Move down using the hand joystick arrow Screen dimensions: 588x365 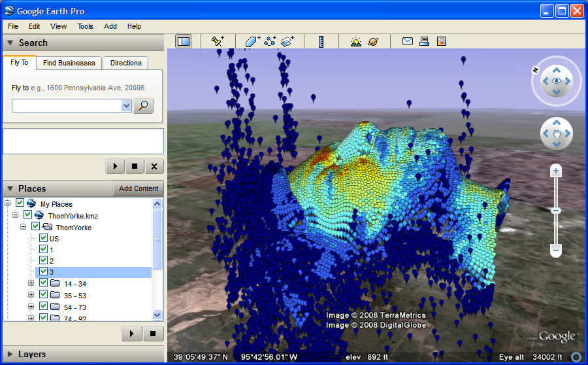[x=557, y=144]
